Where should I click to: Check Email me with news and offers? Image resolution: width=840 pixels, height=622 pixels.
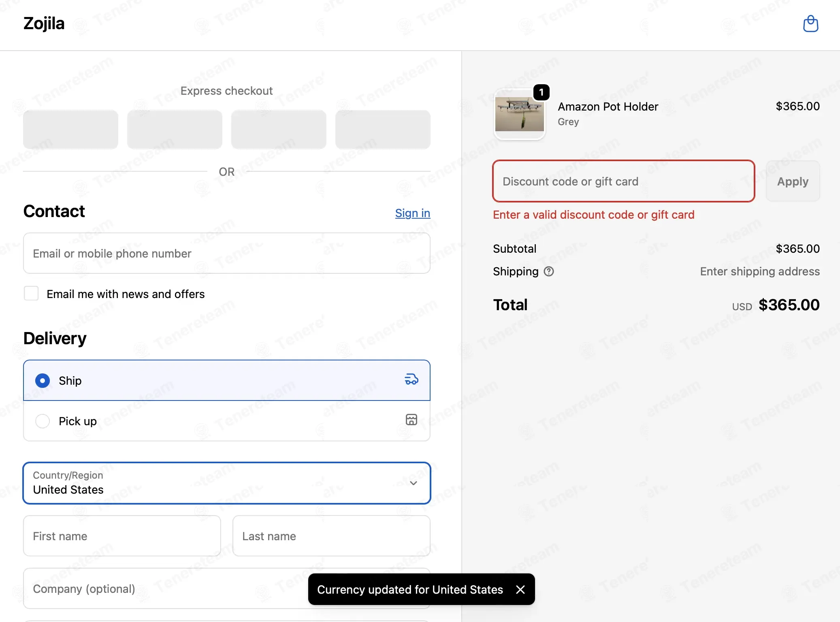[31, 293]
